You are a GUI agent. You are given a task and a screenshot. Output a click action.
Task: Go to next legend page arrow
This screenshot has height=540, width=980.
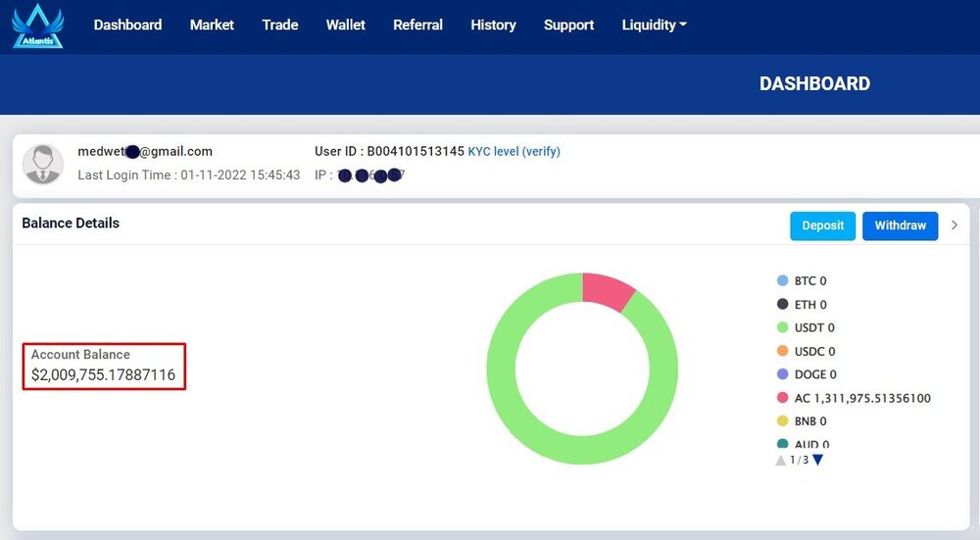pos(817,460)
